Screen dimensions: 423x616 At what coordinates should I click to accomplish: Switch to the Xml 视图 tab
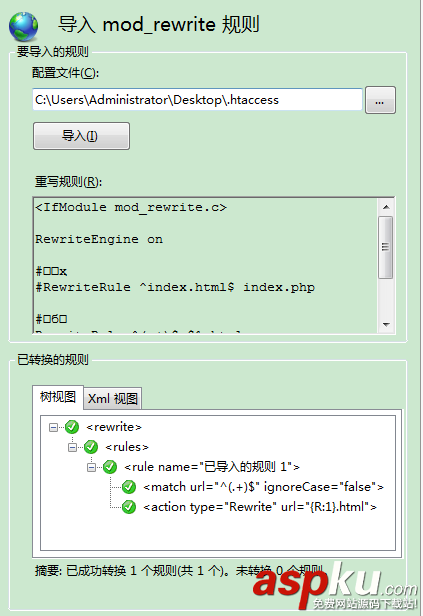click(113, 398)
